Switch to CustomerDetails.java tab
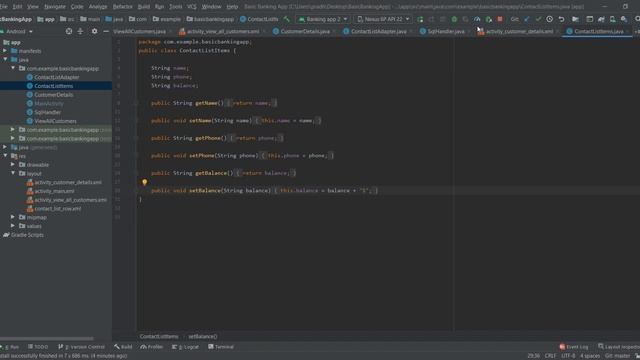This screenshot has width=640, height=360. pos(304,31)
